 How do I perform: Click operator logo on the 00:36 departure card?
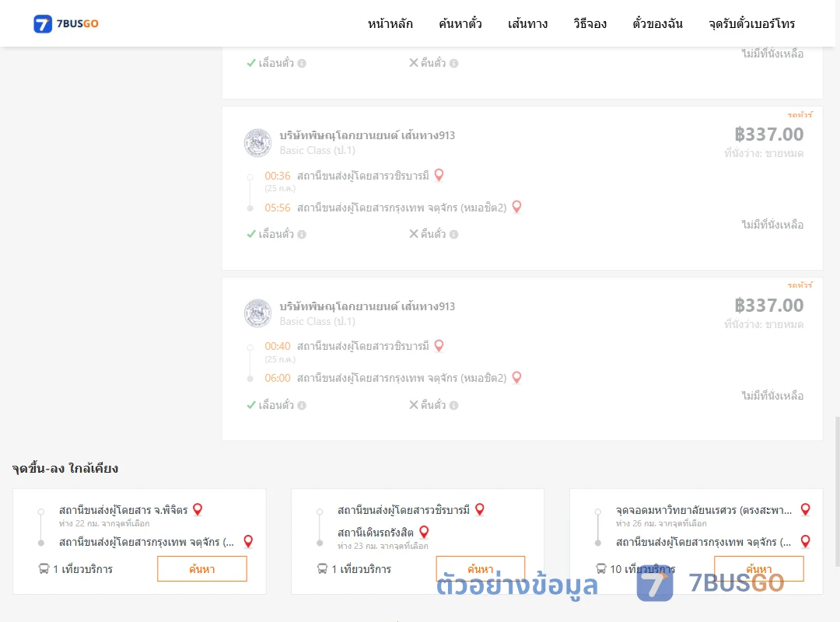[257, 142]
